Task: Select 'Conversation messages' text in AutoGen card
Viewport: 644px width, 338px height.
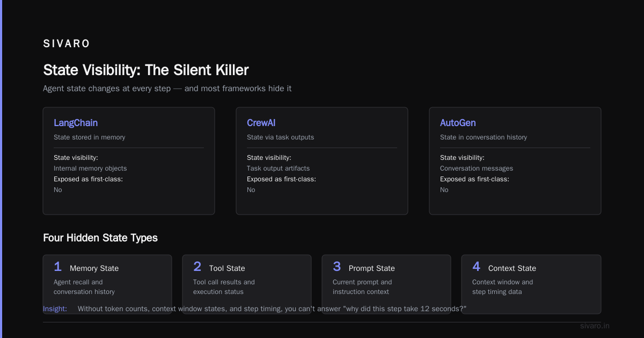Action: (477, 168)
